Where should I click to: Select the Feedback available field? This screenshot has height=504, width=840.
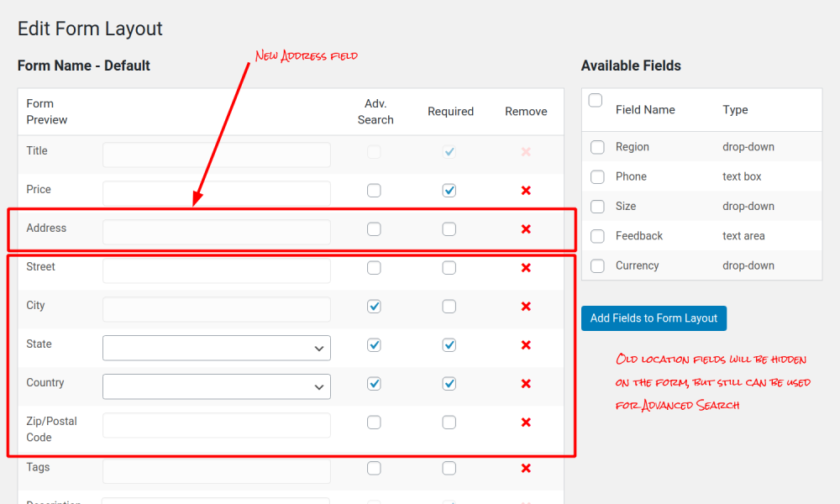point(597,236)
